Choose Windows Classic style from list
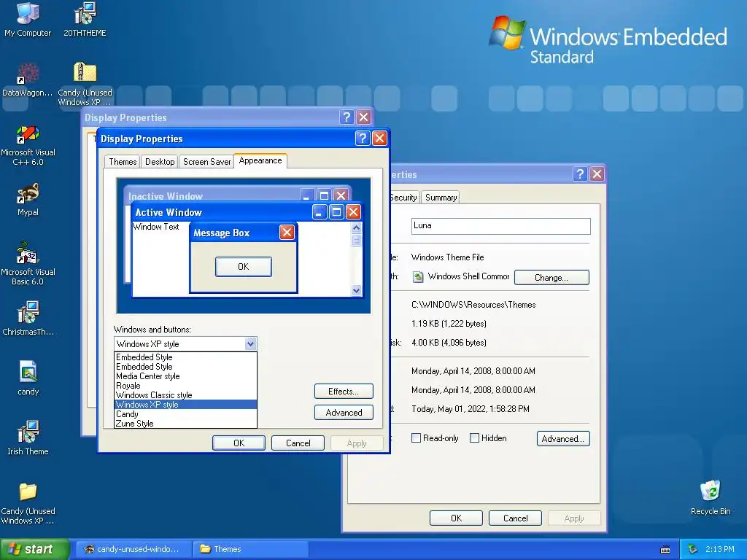747x560 pixels. point(186,395)
